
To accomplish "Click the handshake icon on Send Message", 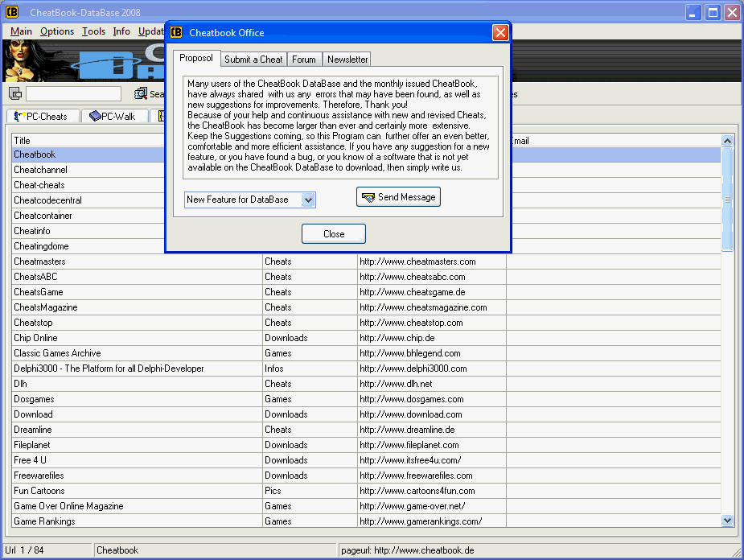I will [368, 197].
